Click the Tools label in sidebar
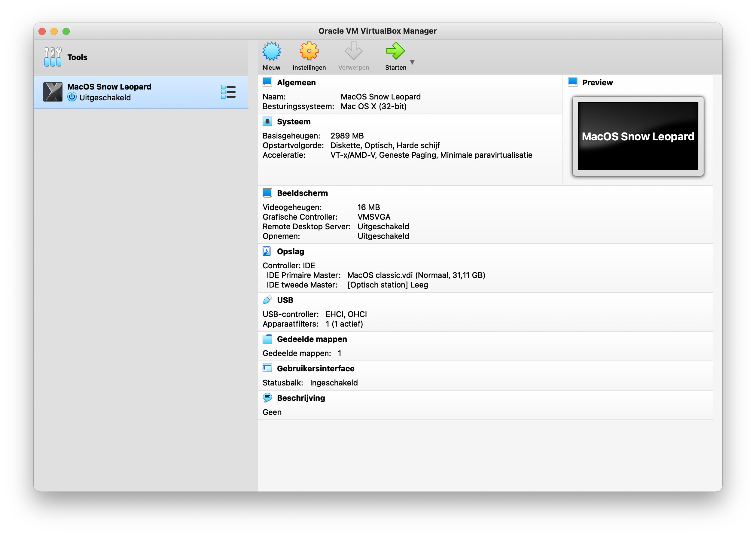This screenshot has width=756, height=536. pos(77,57)
